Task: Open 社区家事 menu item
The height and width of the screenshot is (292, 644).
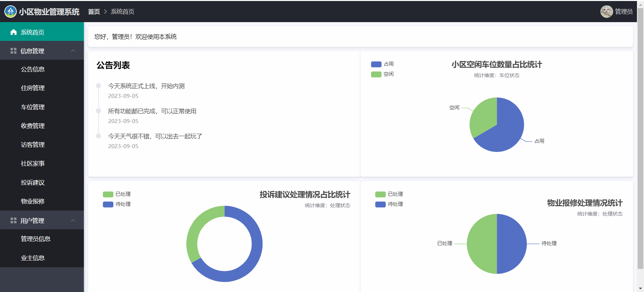Action: (42, 164)
